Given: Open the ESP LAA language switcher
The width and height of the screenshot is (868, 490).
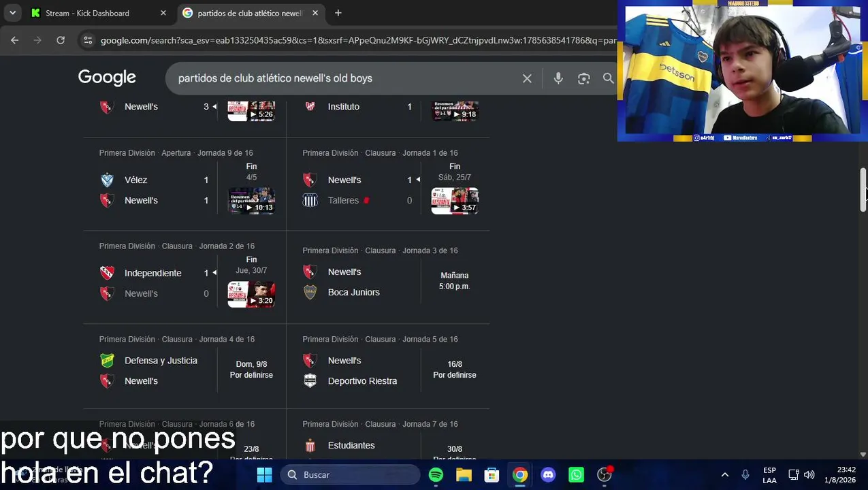Looking at the screenshot, I should tap(769, 475).
